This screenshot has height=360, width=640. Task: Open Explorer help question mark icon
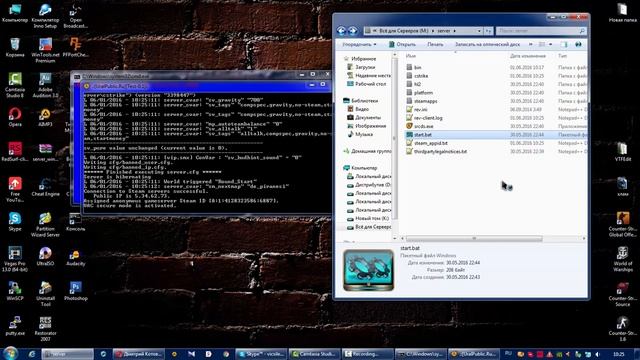578,44
